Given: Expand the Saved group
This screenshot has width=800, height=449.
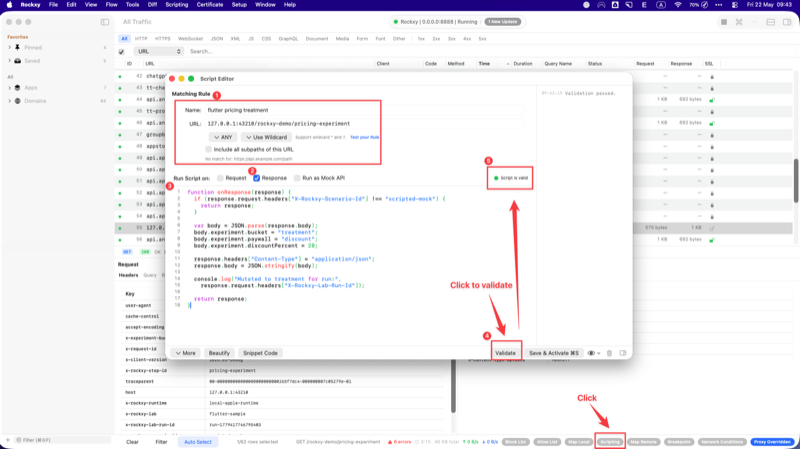Looking at the screenshot, I should tap(9, 61).
